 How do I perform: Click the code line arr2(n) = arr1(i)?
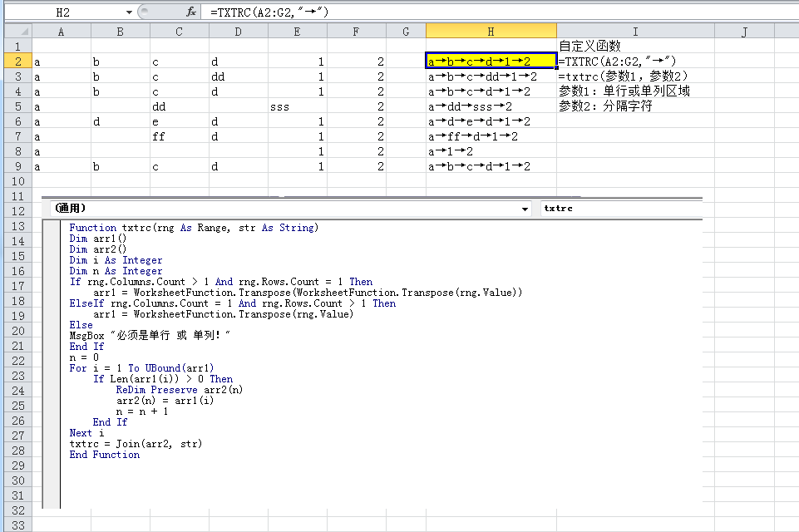click(165, 401)
